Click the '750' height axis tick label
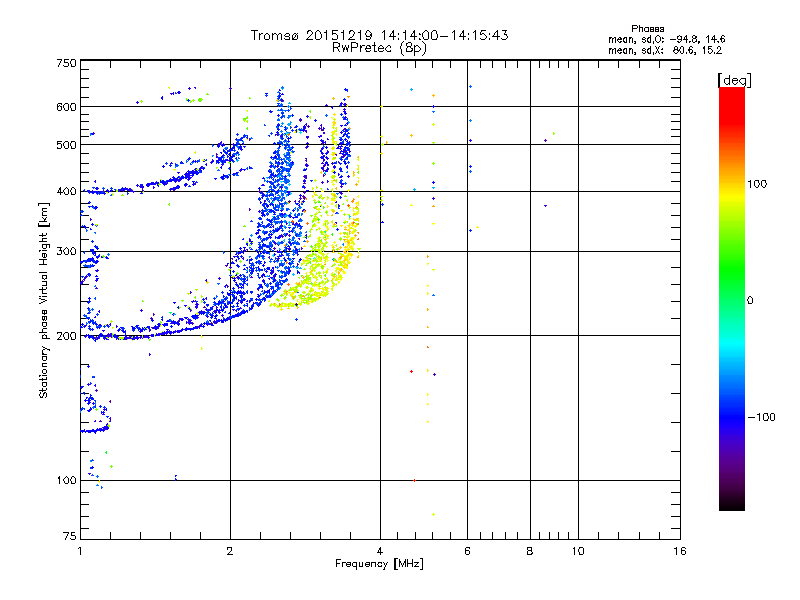This screenshot has width=800, height=600. coord(66,63)
